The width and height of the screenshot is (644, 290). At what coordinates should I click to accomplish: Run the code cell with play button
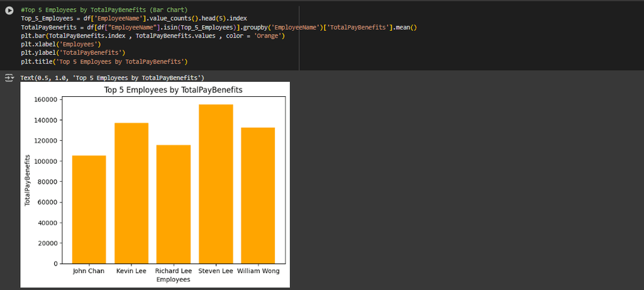click(x=9, y=11)
